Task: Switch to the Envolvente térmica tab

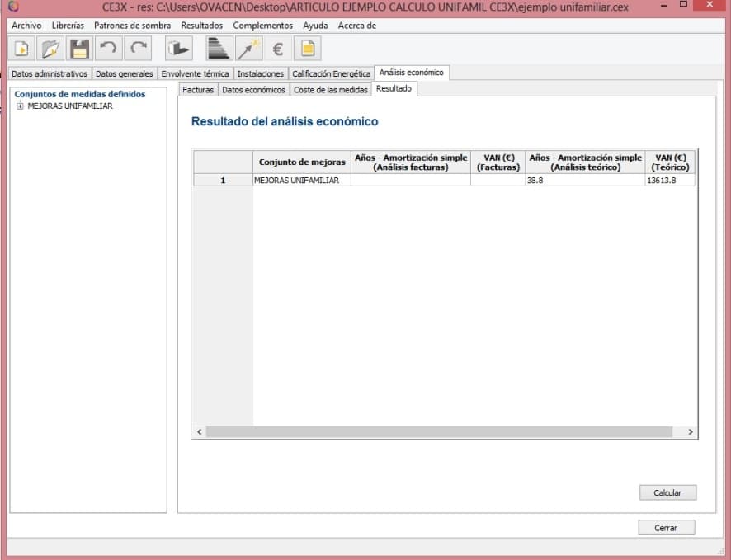Action: [195, 73]
